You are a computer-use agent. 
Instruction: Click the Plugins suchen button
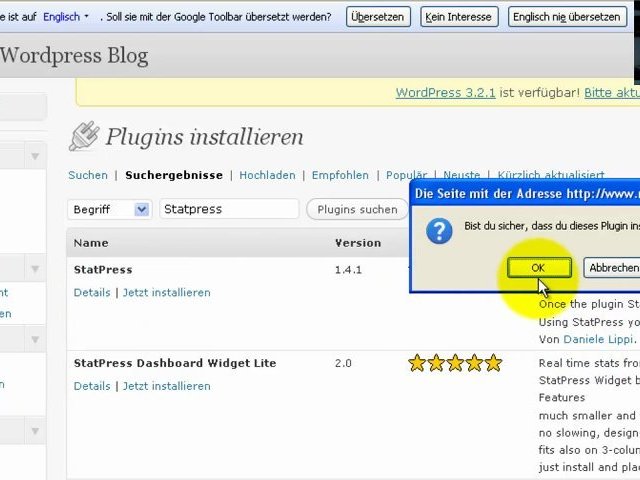click(x=357, y=209)
